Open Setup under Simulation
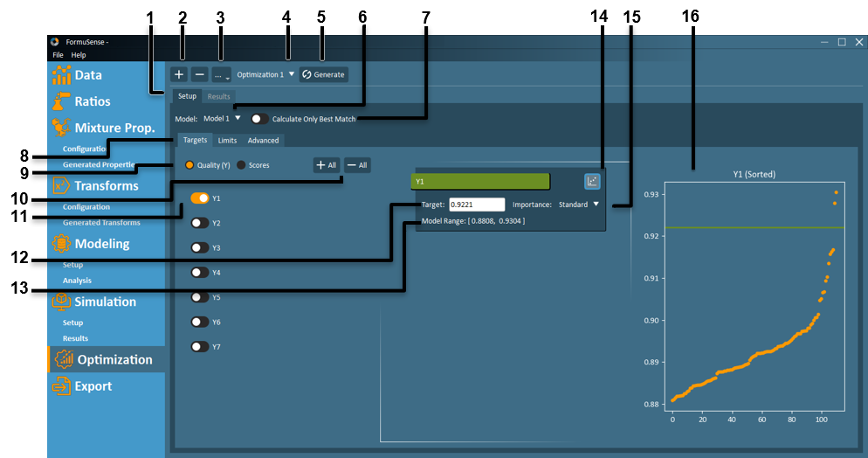This screenshot has height=458, width=868. coord(72,323)
